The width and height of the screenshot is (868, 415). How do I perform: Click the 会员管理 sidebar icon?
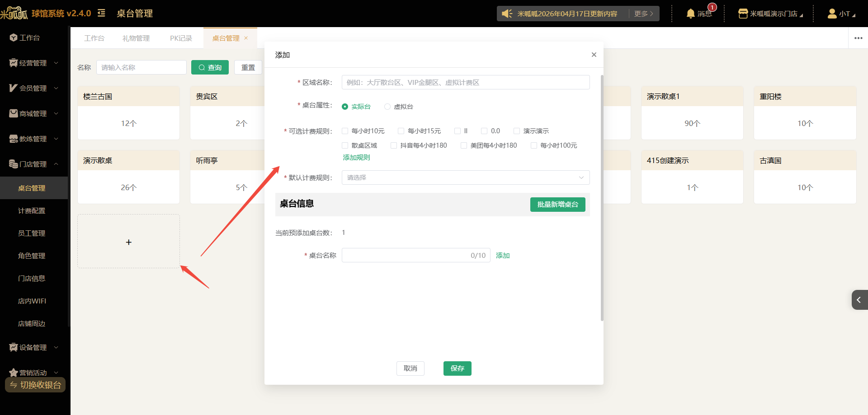pyautogui.click(x=14, y=88)
